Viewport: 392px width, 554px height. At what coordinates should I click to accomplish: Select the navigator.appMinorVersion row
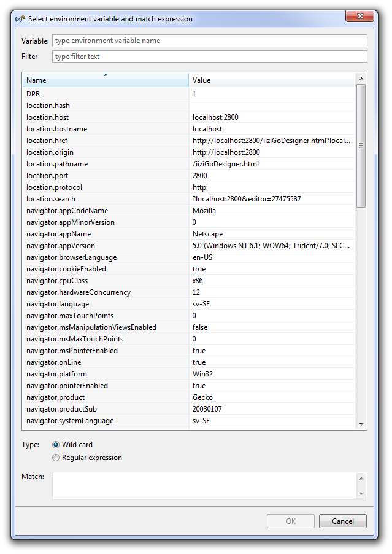tap(189, 222)
